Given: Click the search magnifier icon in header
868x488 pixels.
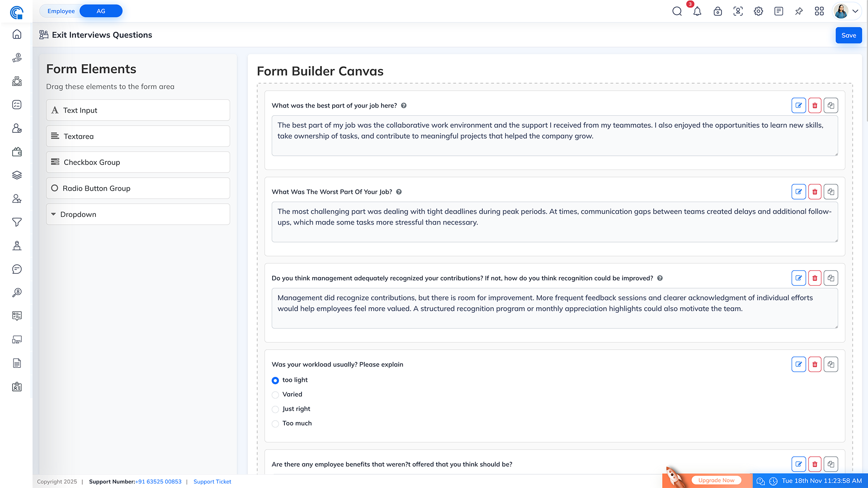Looking at the screenshot, I should (x=677, y=11).
